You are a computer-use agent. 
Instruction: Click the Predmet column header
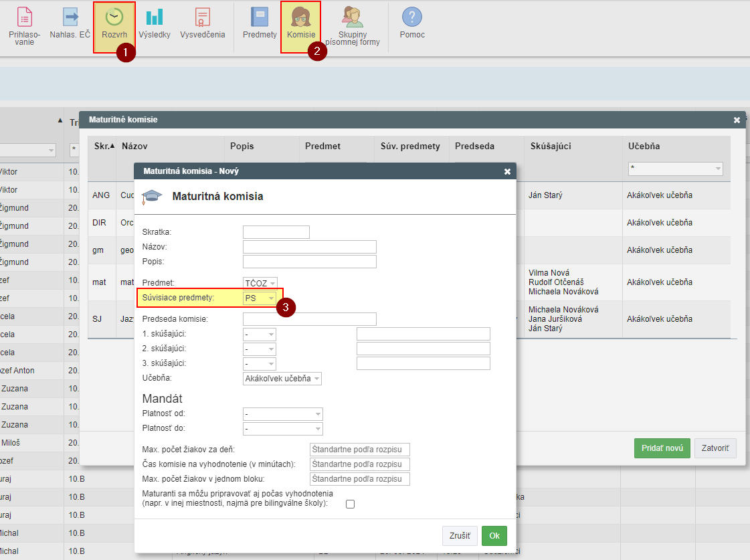323,147
